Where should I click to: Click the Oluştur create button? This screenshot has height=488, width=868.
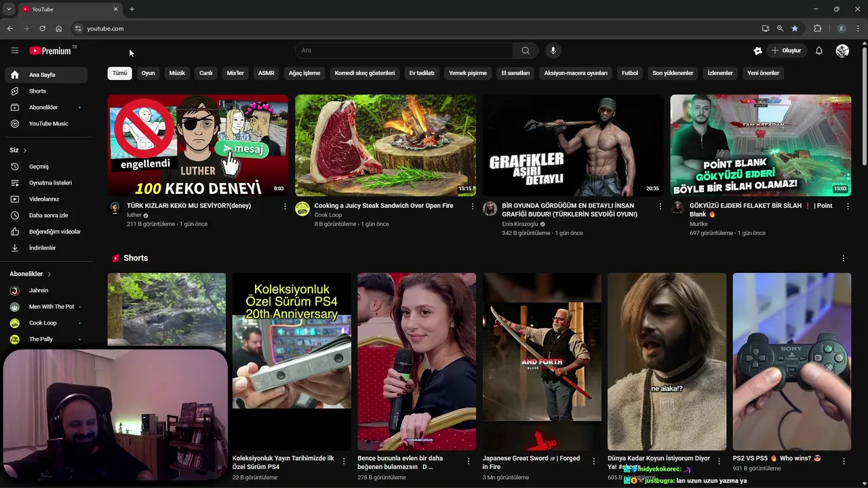(786, 50)
